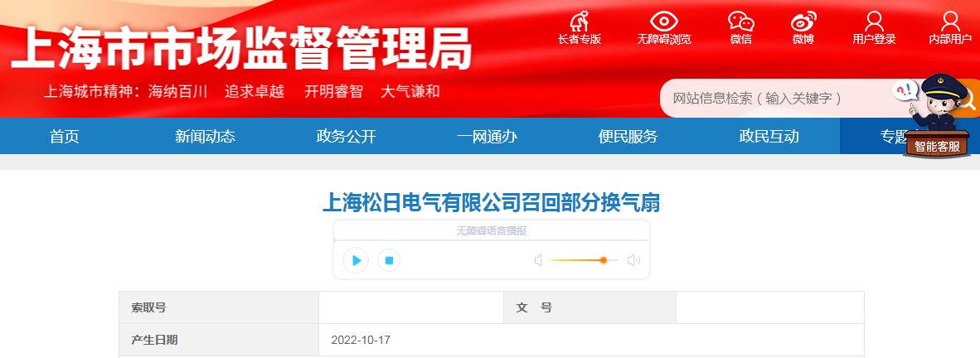Click the loud speaker volume icon
The image size is (980, 358).
[633, 260]
